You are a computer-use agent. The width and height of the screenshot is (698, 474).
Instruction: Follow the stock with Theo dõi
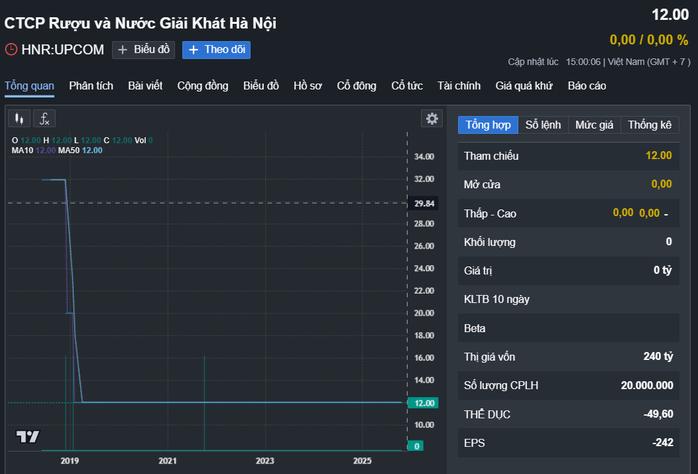tap(216, 49)
